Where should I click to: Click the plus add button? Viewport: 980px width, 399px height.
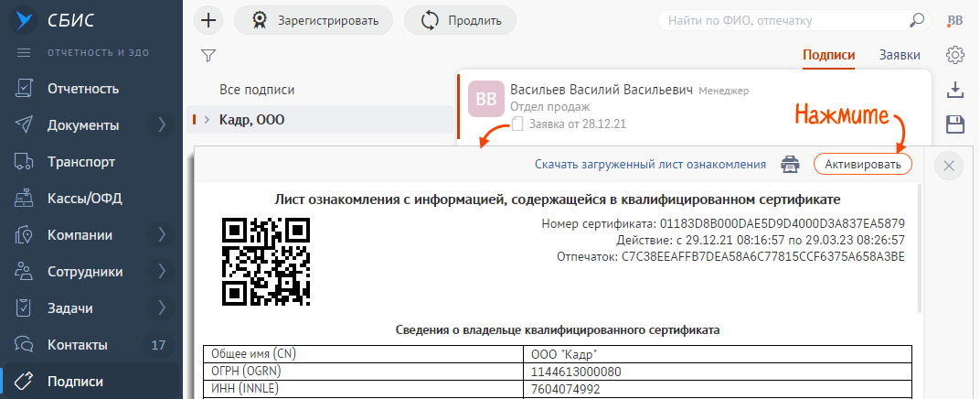pos(208,21)
